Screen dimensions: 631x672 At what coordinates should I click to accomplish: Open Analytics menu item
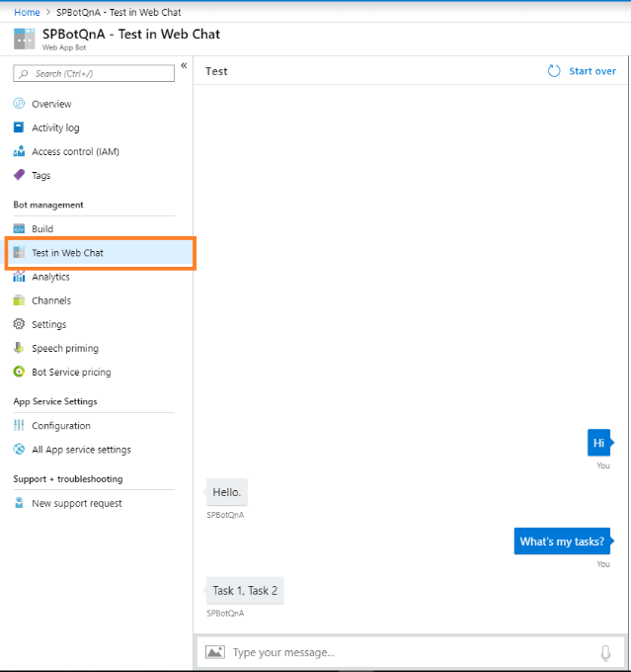click(50, 277)
